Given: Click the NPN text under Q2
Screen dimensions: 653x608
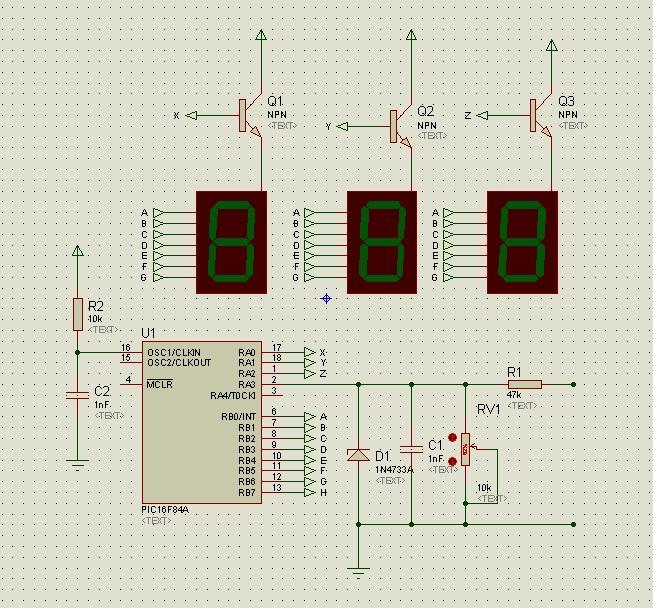Looking at the screenshot, I should [427, 125].
